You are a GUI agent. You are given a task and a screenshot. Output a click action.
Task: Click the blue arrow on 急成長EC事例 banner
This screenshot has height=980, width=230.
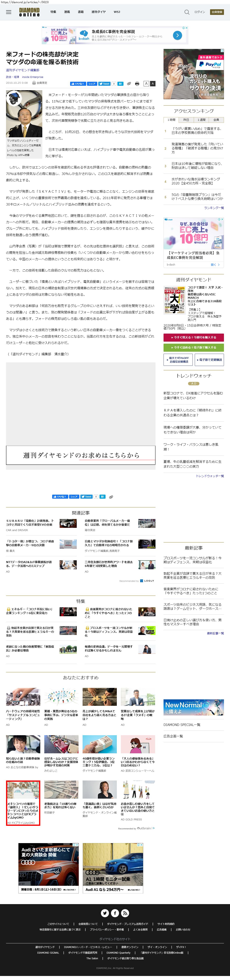coord(177,35)
